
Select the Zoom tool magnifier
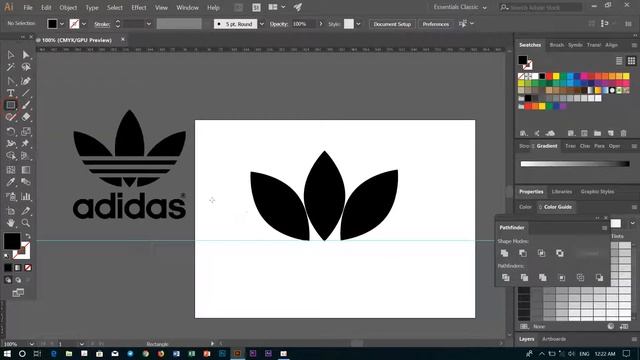pos(26,223)
